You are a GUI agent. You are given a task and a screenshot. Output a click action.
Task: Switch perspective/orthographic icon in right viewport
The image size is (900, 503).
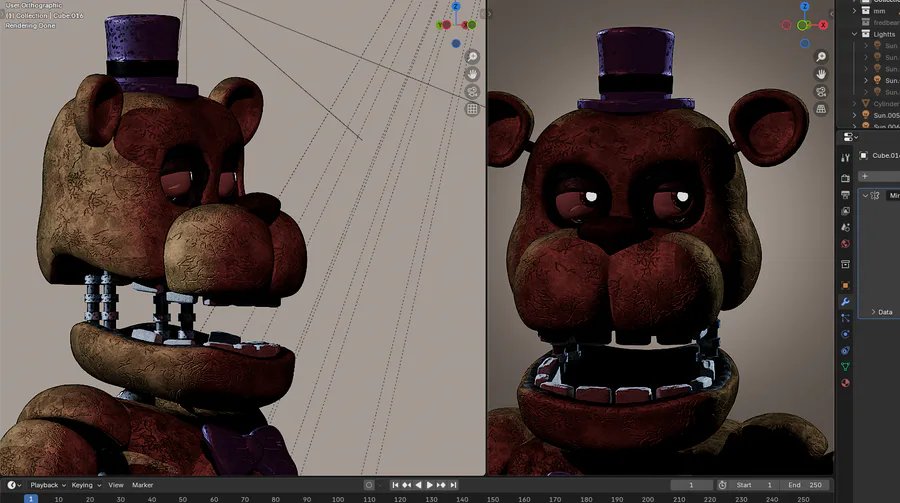pos(821,109)
